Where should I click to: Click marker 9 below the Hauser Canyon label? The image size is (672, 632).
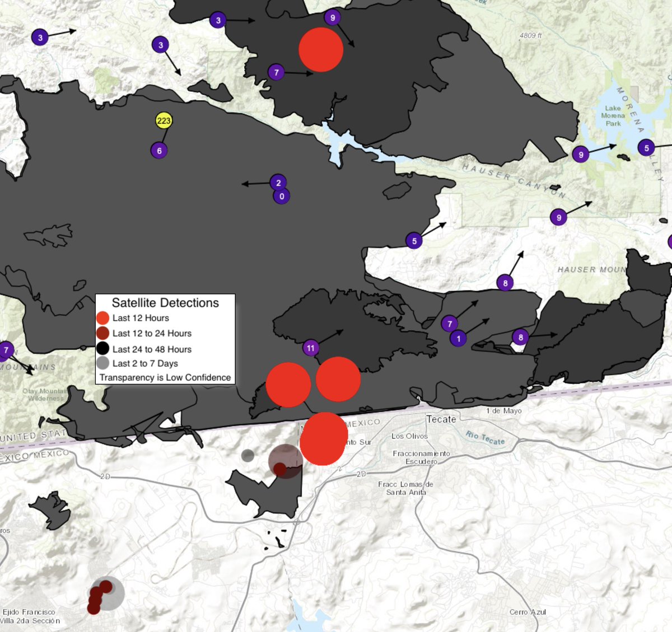(x=558, y=217)
